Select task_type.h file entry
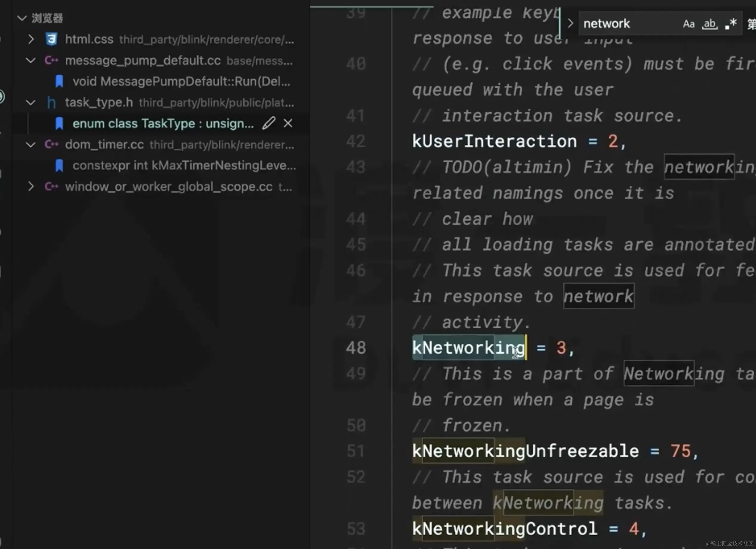This screenshot has width=756, height=549. coord(99,103)
